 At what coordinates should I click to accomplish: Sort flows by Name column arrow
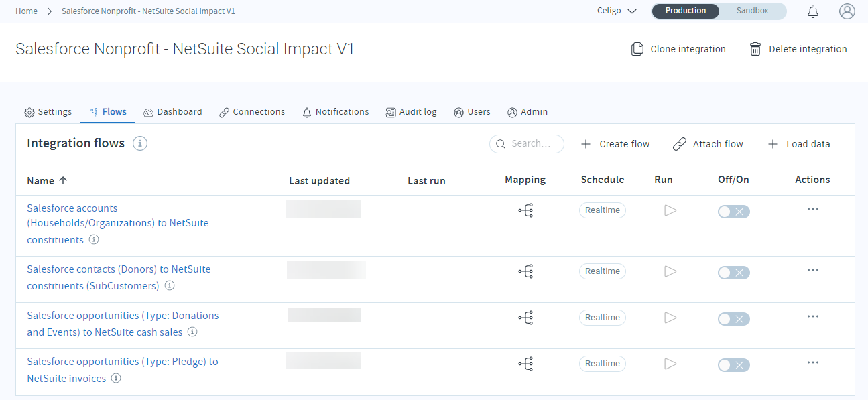coord(64,180)
